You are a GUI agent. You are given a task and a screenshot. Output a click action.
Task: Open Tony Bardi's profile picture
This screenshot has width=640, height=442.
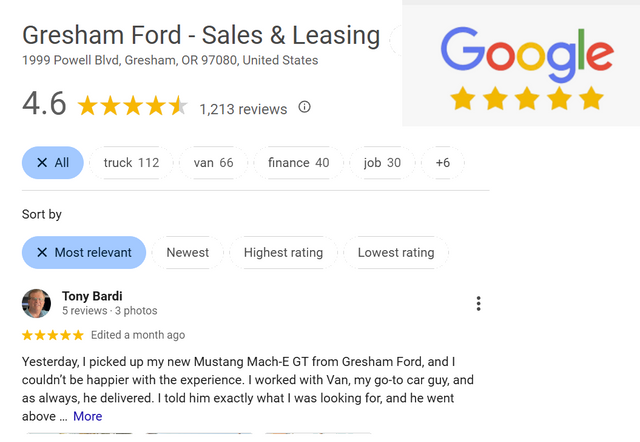(x=37, y=303)
